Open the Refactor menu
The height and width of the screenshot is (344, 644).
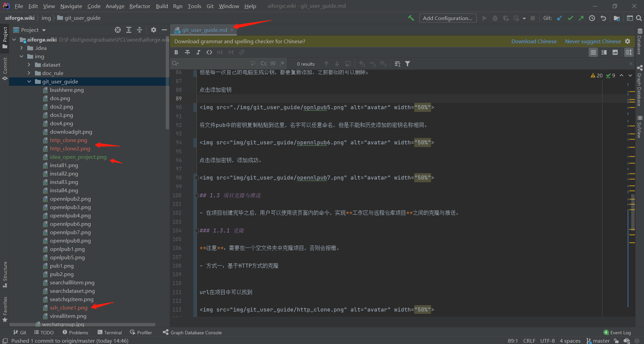[x=140, y=6]
